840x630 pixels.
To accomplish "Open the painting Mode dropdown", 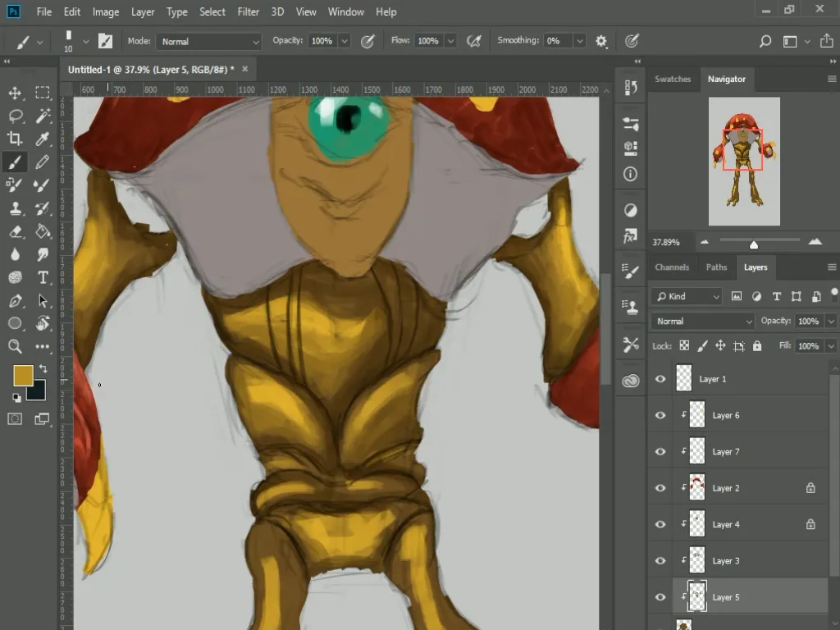I will [208, 42].
